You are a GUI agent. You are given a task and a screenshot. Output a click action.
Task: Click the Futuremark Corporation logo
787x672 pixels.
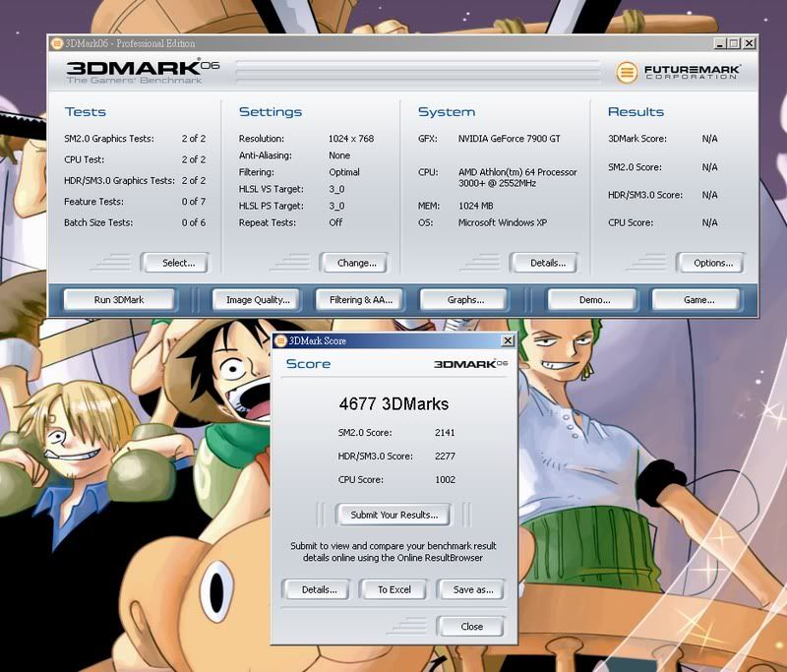(679, 72)
